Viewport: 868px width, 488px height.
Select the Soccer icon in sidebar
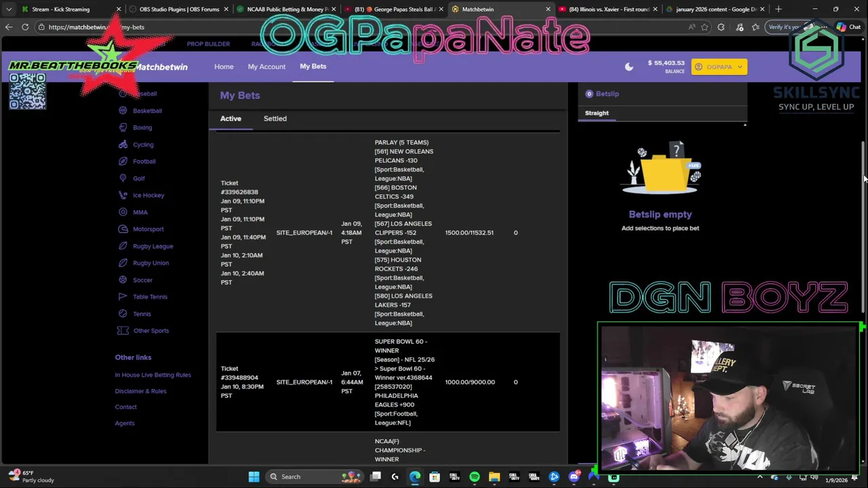123,280
